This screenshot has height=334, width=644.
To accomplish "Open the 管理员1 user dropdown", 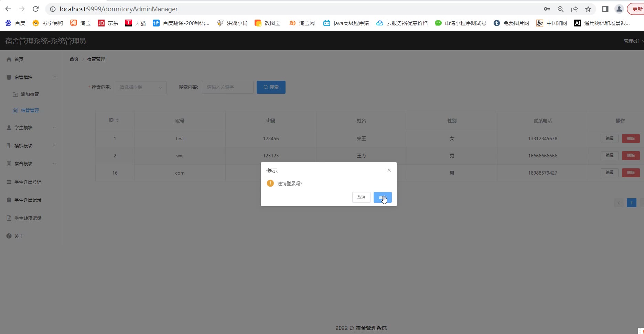I will click(x=633, y=41).
